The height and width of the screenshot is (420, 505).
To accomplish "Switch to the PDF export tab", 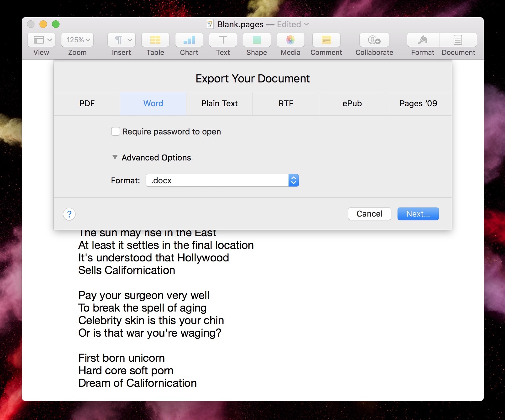I will (x=87, y=104).
